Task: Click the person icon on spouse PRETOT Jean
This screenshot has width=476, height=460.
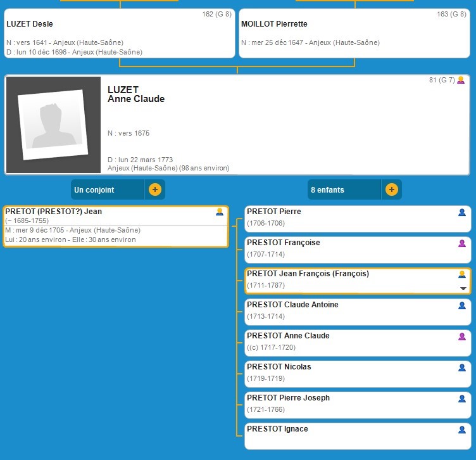Action: tap(220, 212)
